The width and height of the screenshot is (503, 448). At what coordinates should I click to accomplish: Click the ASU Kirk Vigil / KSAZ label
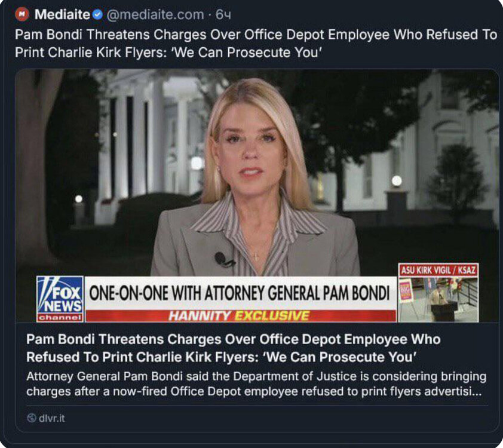tap(438, 271)
